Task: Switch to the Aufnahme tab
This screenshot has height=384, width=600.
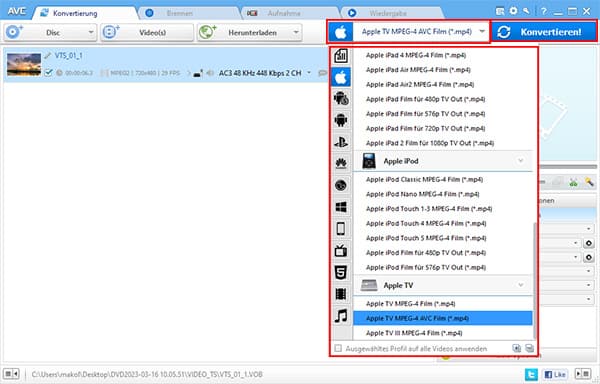Action: [x=284, y=13]
